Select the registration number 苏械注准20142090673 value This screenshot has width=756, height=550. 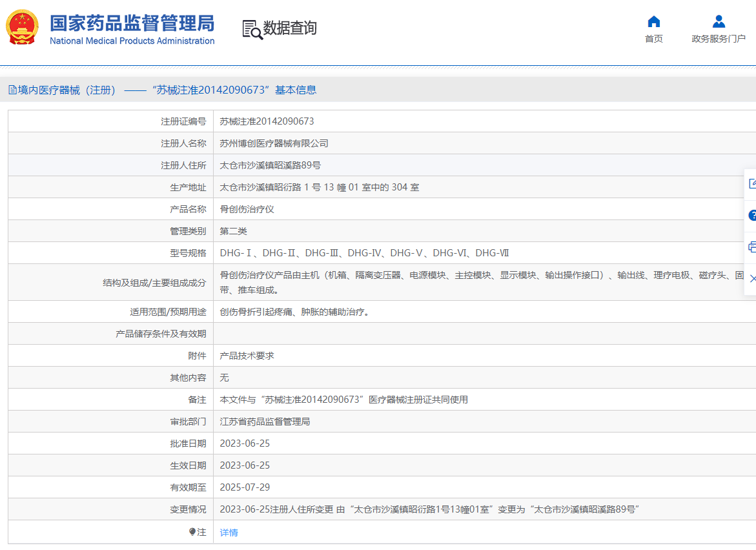coord(267,121)
